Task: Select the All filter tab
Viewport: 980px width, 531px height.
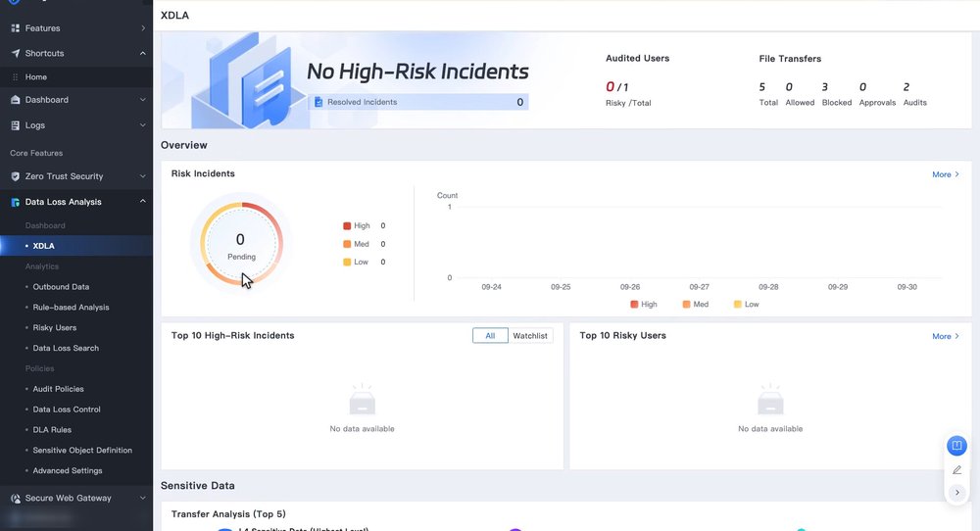Action: [490, 336]
